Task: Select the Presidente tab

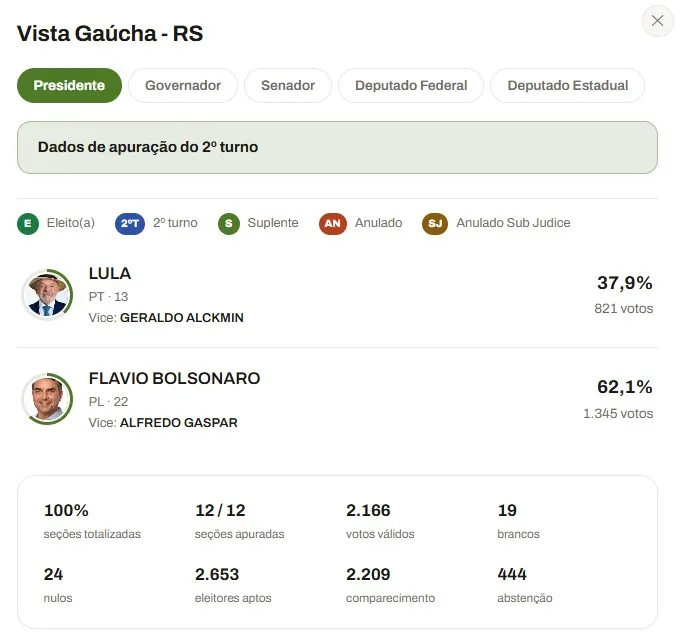Action: pyautogui.click(x=69, y=85)
